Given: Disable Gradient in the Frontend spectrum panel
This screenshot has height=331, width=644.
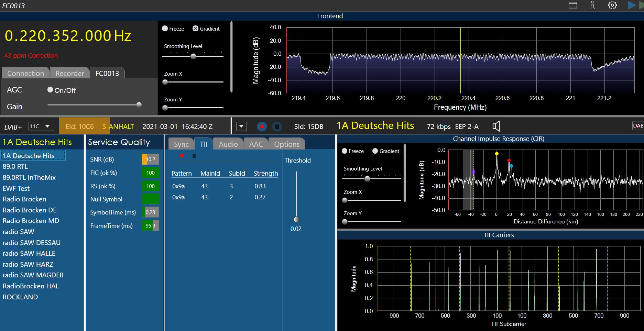Looking at the screenshot, I should [195, 29].
